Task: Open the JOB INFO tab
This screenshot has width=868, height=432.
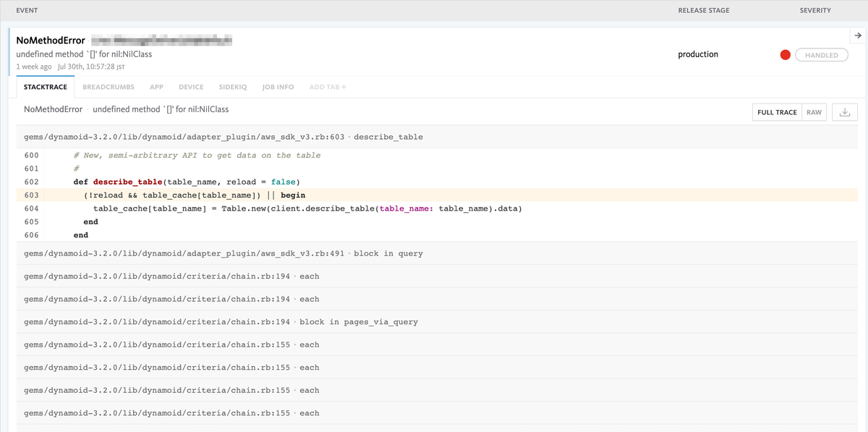Action: tap(278, 87)
